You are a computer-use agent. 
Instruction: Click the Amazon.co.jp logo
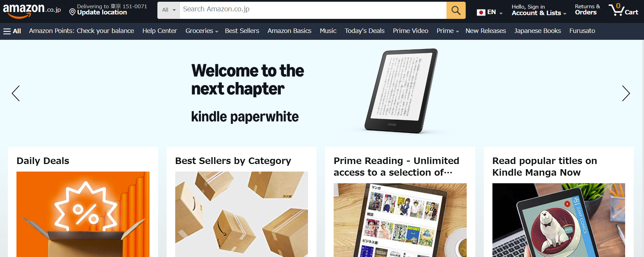[x=32, y=10]
